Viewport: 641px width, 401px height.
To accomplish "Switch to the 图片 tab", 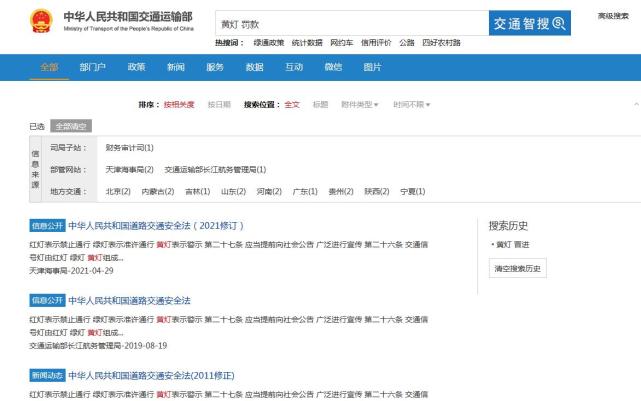I will point(372,67).
